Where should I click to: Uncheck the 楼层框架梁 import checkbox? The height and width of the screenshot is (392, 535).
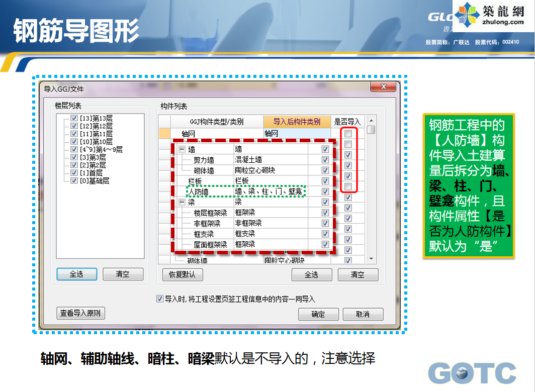(325, 212)
